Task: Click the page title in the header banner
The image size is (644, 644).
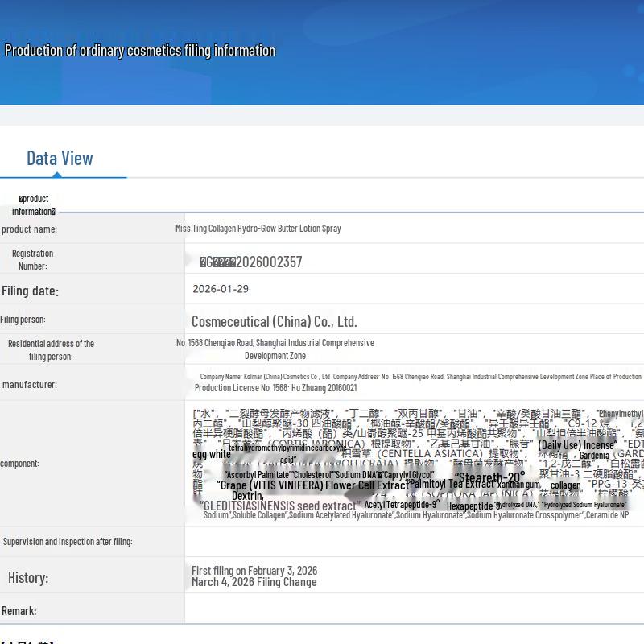Action: pyautogui.click(x=140, y=51)
